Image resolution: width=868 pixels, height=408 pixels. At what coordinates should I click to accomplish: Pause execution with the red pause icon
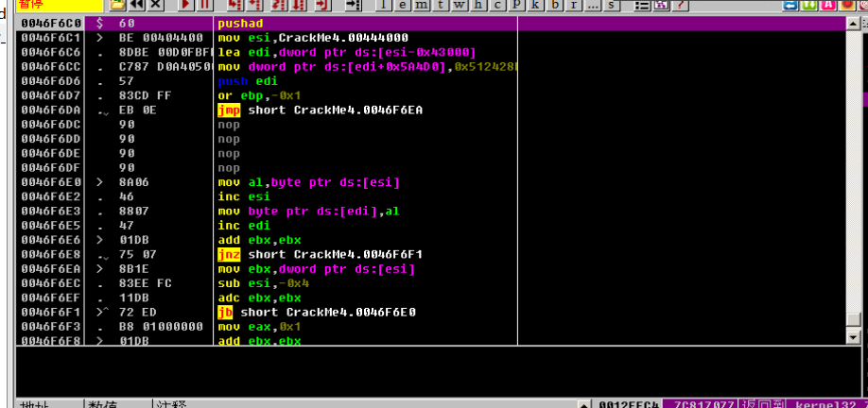pyautogui.click(x=204, y=5)
